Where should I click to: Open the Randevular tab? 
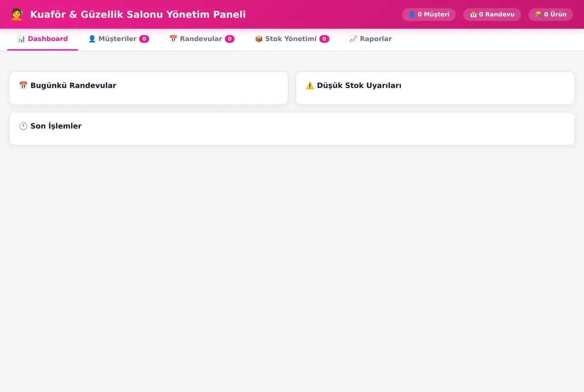tap(201, 39)
